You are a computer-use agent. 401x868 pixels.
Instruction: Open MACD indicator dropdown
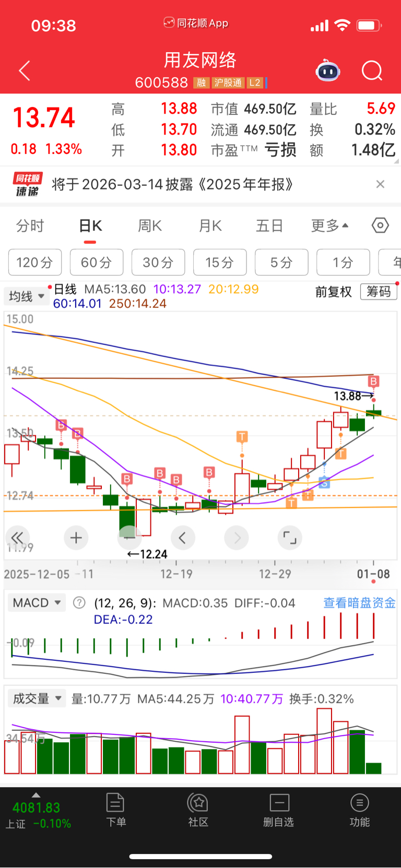[37, 603]
